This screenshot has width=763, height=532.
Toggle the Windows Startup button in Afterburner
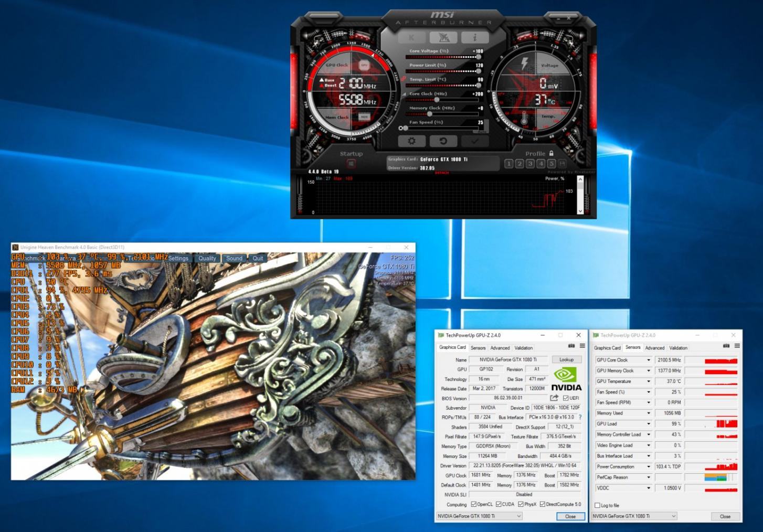351,164
